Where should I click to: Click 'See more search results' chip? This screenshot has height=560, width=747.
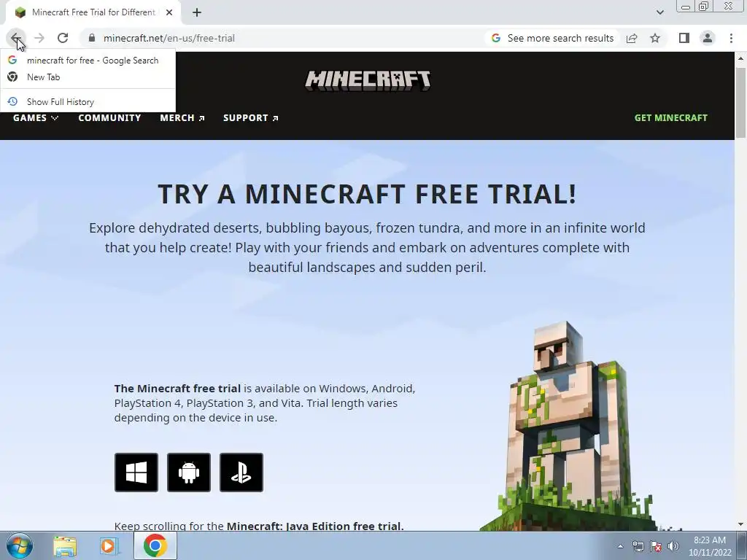[x=553, y=38]
